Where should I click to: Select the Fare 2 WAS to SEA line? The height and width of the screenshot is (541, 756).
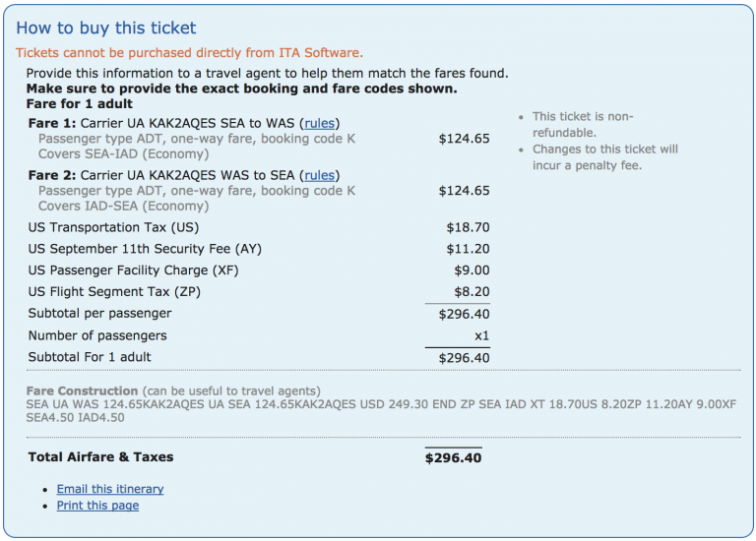click(167, 175)
